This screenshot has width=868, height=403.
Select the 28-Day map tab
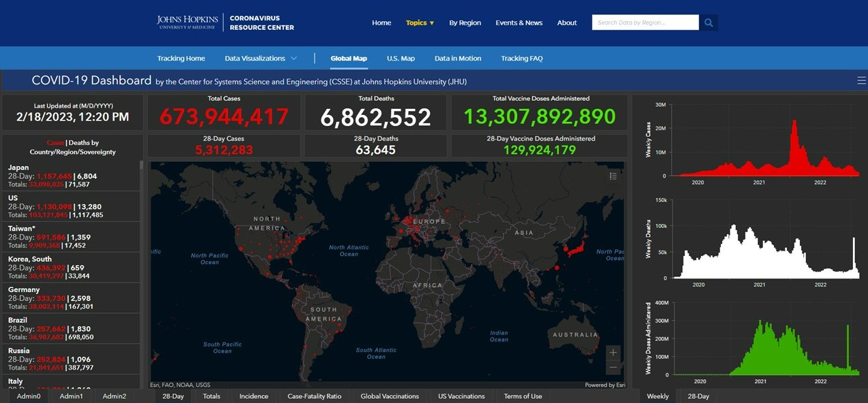[173, 396]
